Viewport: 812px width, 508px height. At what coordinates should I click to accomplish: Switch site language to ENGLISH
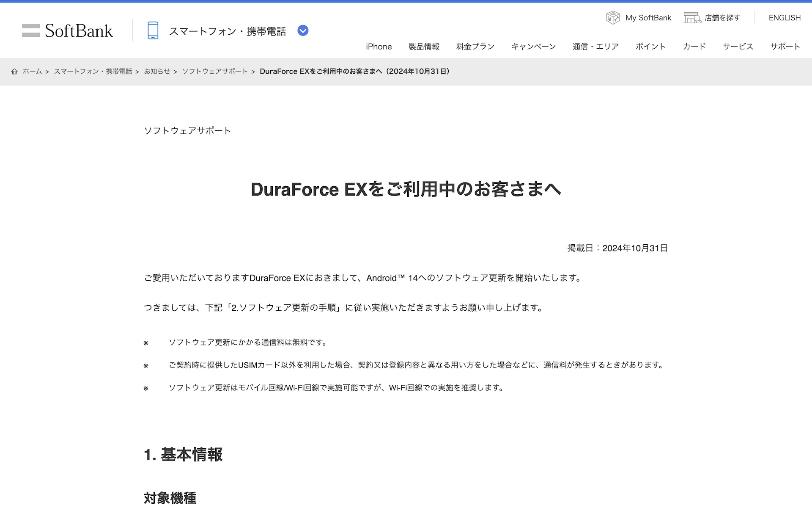[x=785, y=18]
